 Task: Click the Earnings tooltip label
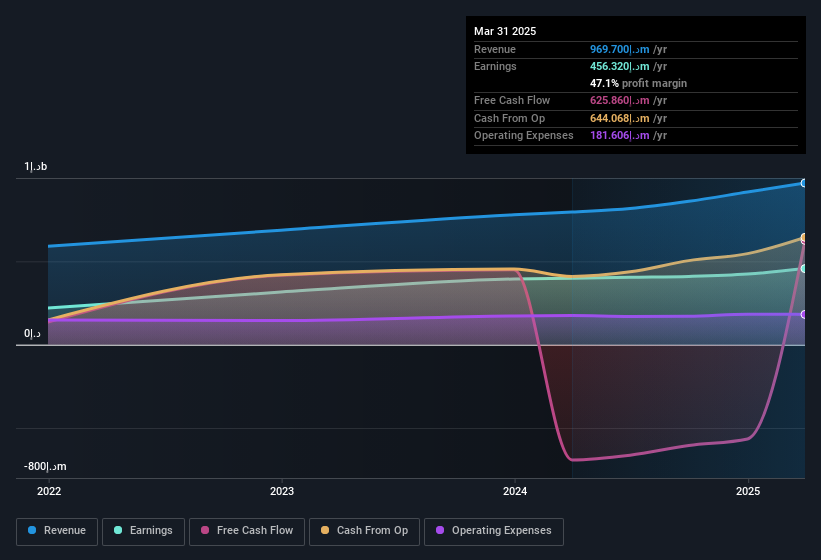point(495,66)
